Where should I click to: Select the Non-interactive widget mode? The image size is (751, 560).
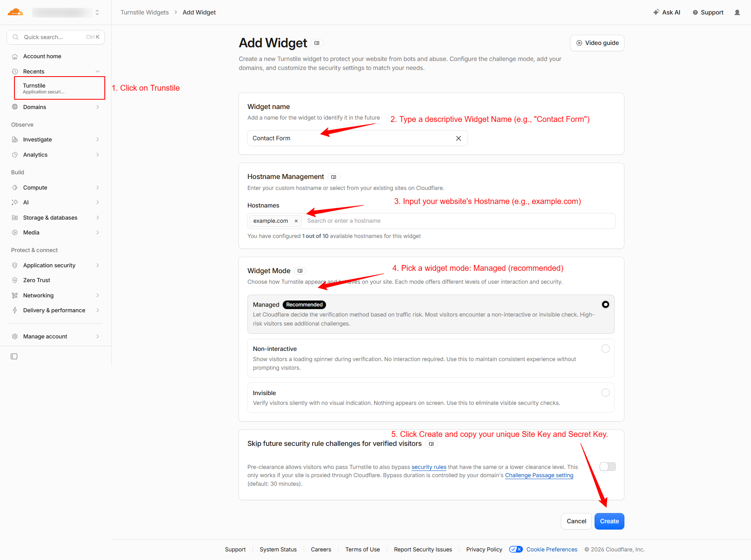431,358
